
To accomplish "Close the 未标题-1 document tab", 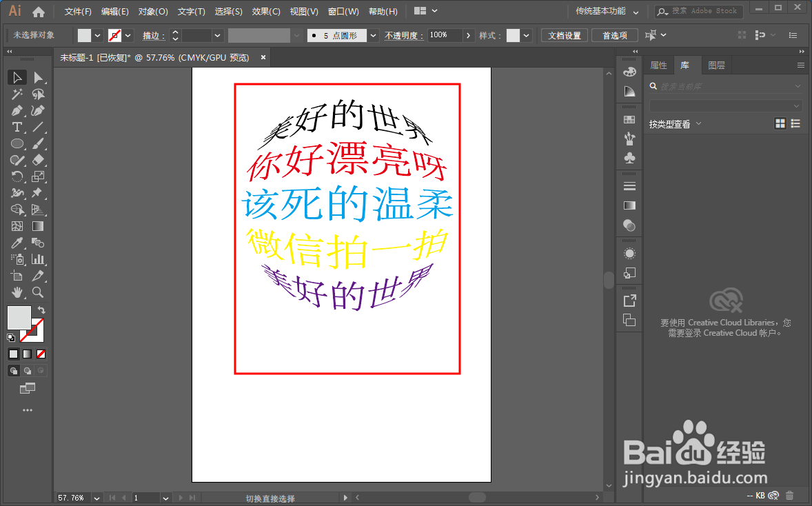I will point(263,57).
